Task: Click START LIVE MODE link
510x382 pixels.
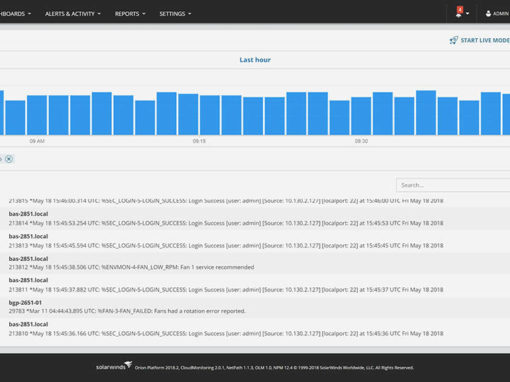Action: (x=485, y=40)
